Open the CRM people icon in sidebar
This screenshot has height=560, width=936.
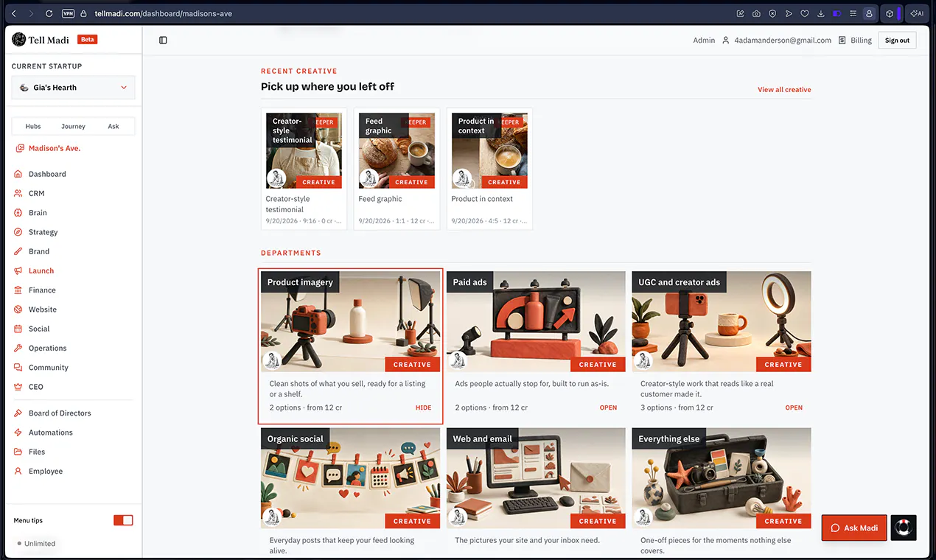pyautogui.click(x=18, y=193)
